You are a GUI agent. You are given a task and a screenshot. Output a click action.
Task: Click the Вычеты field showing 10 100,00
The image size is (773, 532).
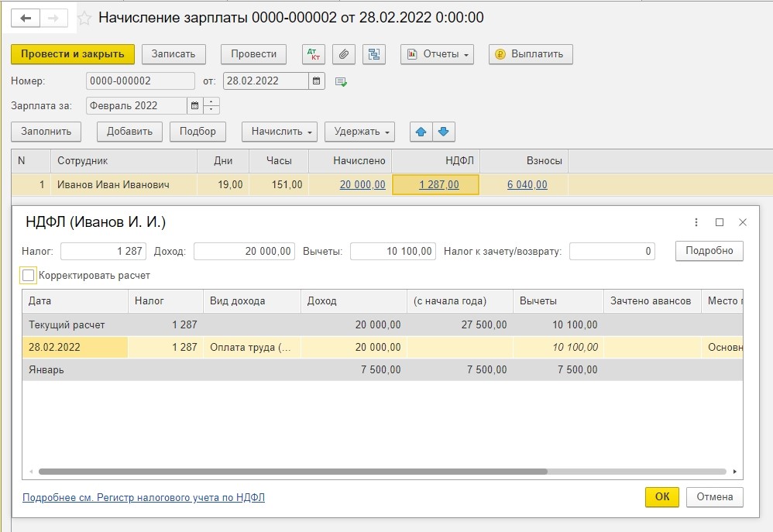[393, 252]
